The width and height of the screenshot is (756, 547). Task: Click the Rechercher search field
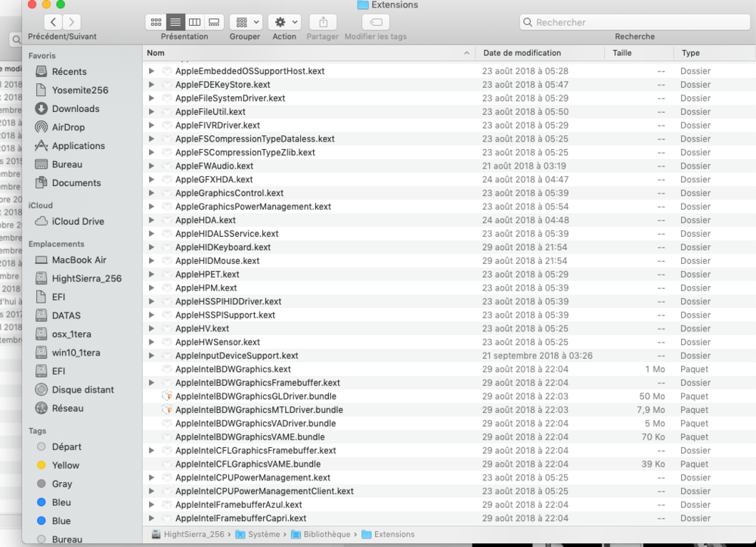pos(635,23)
